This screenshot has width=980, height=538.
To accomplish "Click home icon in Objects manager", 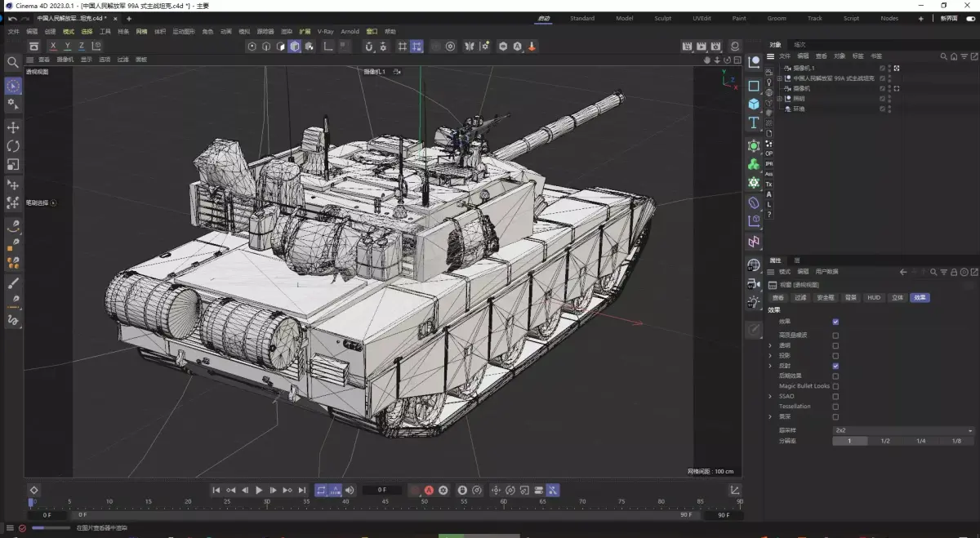I will (953, 56).
